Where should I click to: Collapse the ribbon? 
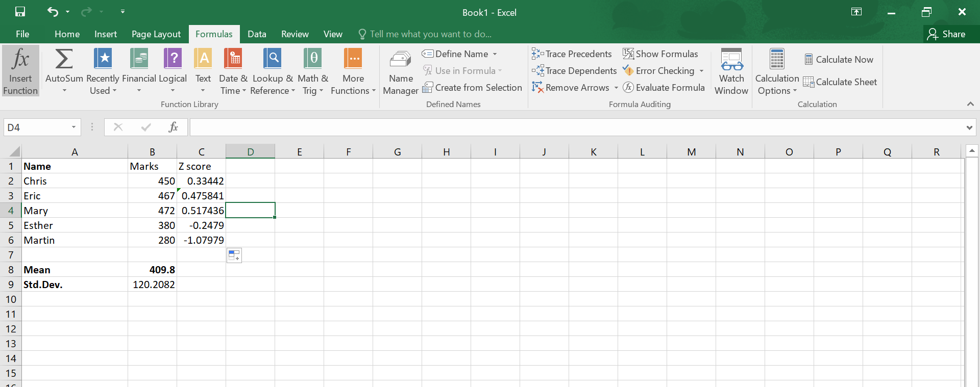pyautogui.click(x=970, y=104)
